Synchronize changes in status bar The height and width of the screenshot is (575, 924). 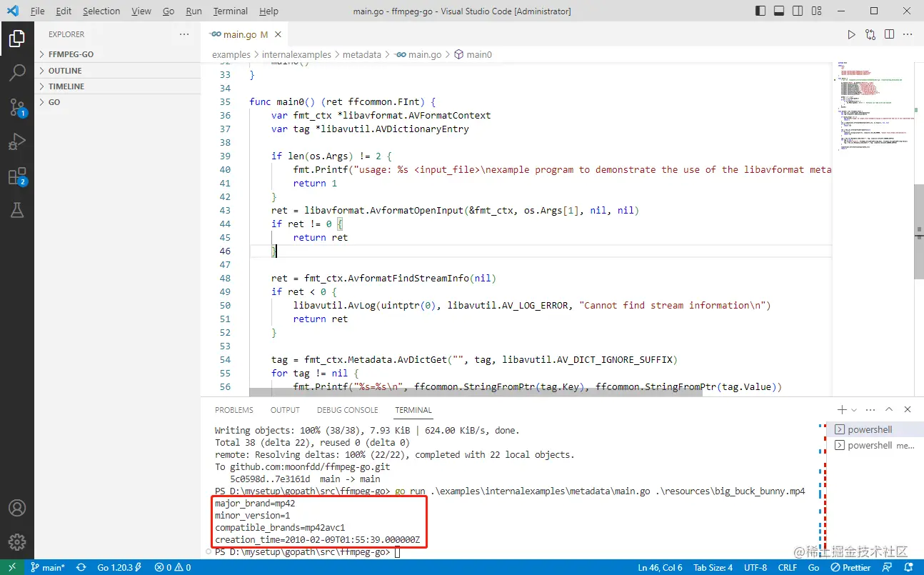coord(81,567)
